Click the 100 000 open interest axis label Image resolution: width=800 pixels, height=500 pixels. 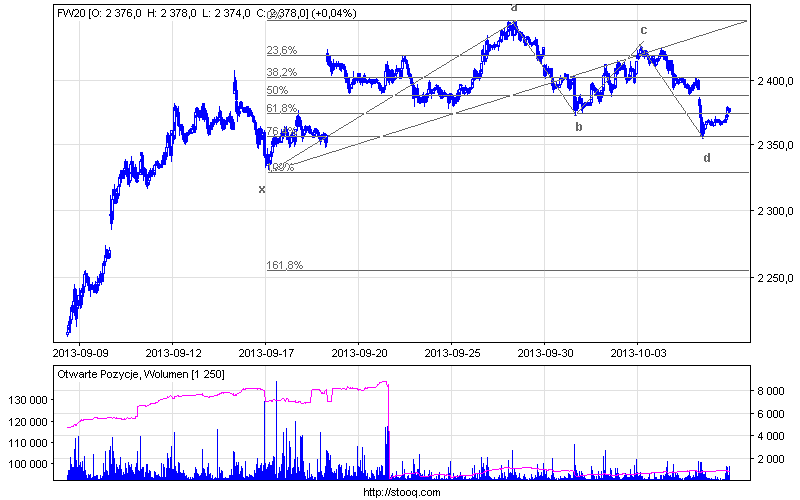tap(28, 464)
